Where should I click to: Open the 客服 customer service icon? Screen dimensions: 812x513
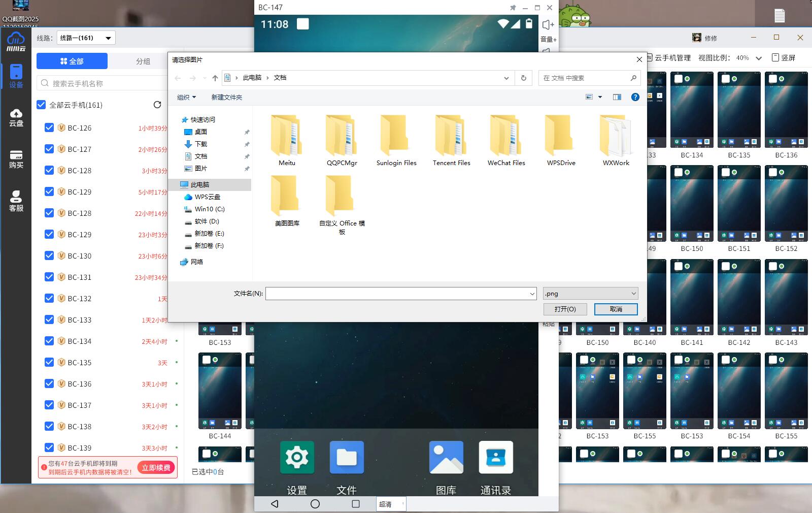pos(16,201)
